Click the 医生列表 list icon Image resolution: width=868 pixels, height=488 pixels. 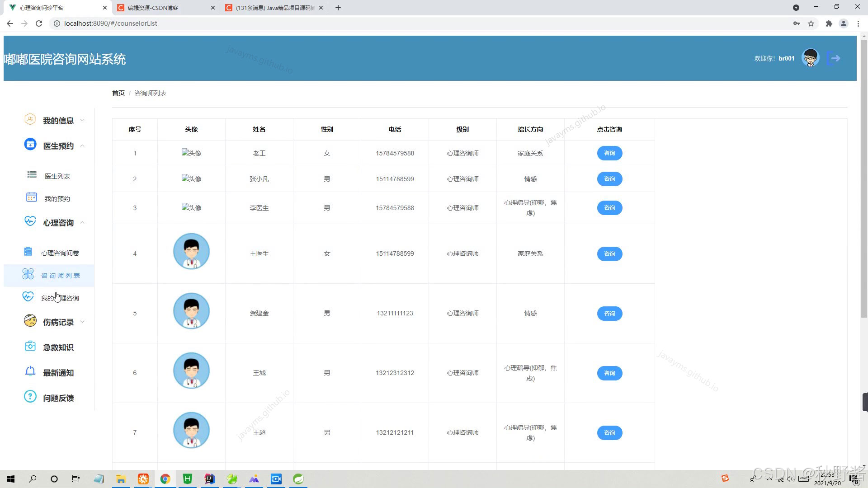click(32, 175)
